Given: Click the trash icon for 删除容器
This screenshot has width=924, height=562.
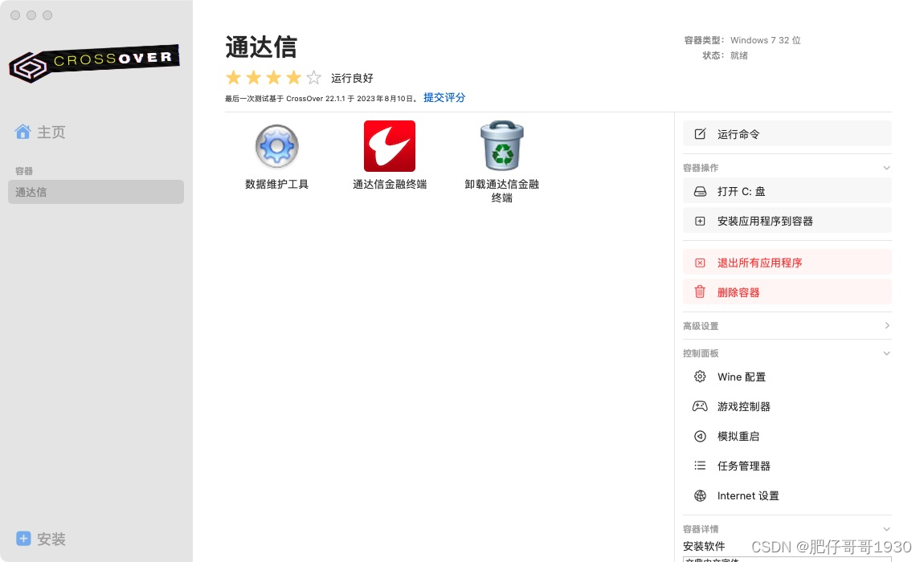Looking at the screenshot, I should [x=700, y=291].
